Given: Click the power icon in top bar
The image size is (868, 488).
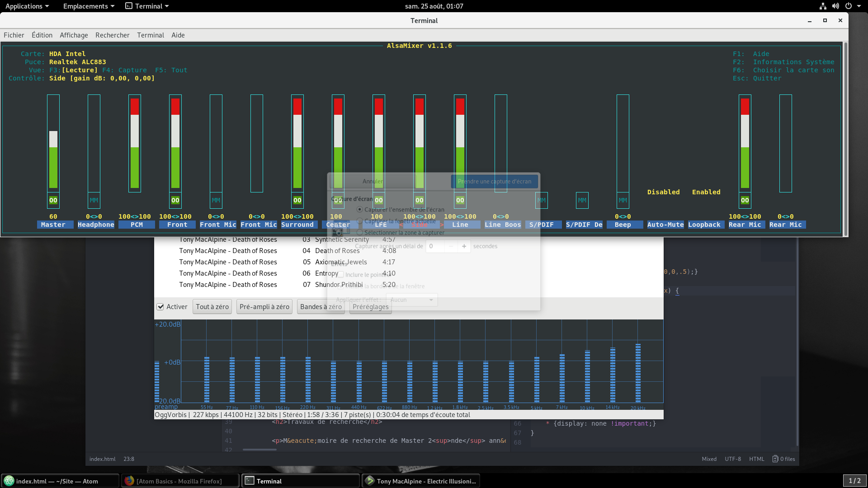Looking at the screenshot, I should coord(849,6).
